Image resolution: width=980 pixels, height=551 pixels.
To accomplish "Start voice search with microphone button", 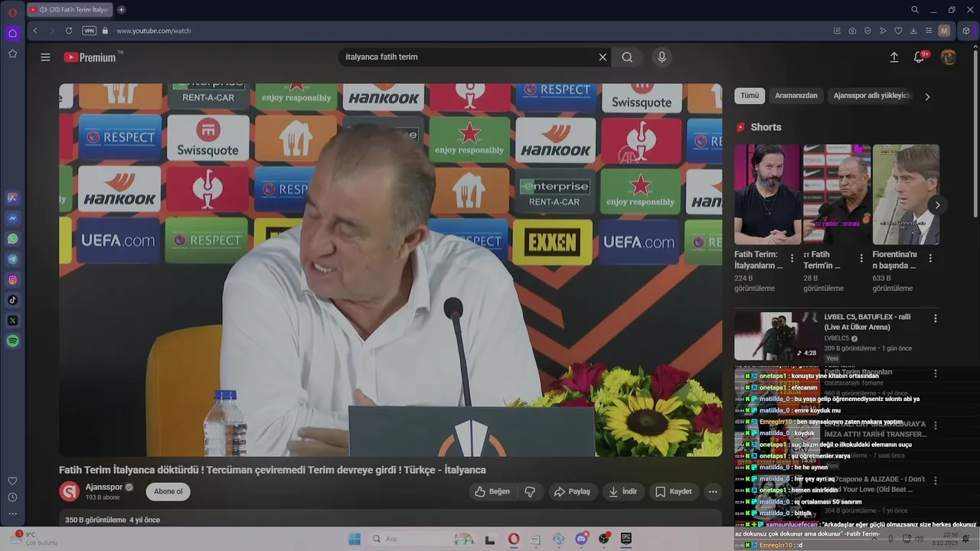I will click(x=662, y=57).
